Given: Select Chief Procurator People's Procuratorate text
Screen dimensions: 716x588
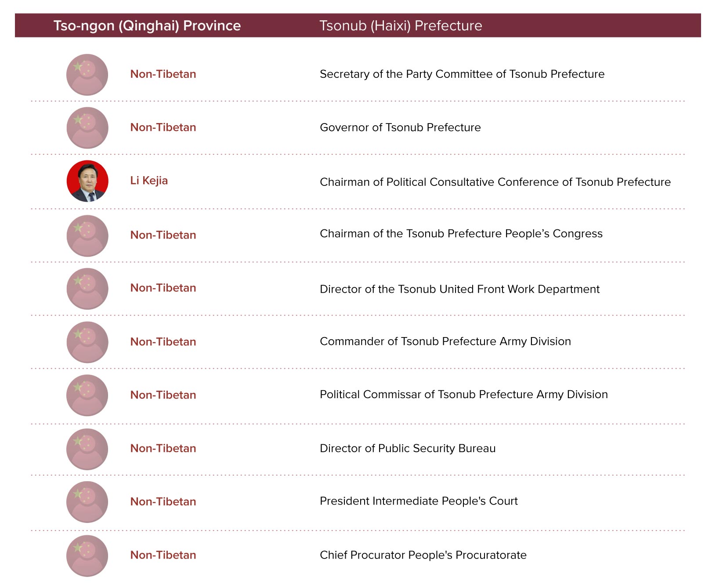Looking at the screenshot, I should click(x=423, y=555).
